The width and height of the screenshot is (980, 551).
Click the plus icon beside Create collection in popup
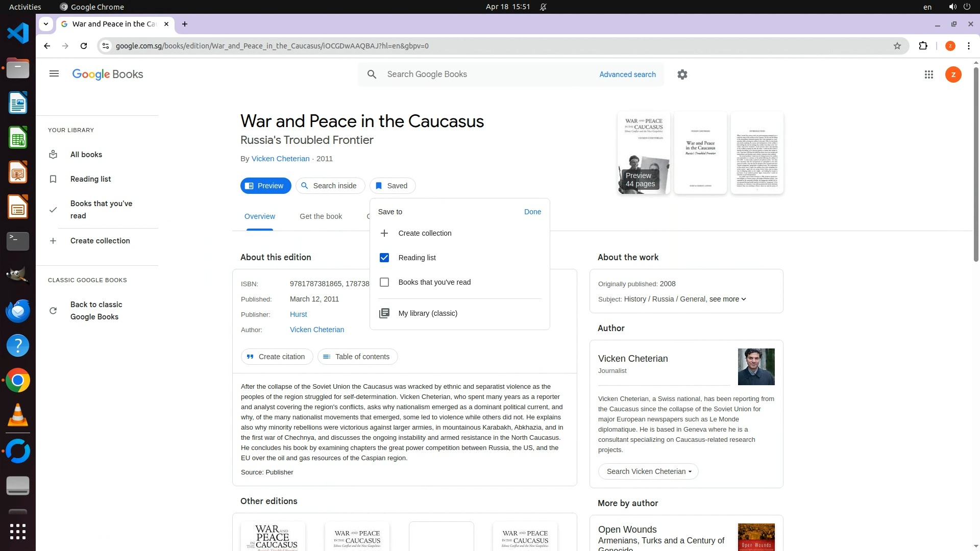click(384, 233)
